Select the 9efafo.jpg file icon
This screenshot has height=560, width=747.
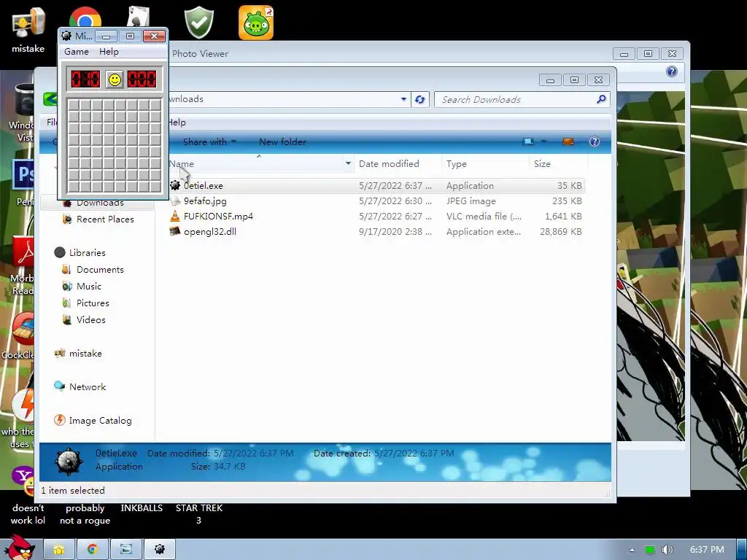(x=175, y=201)
